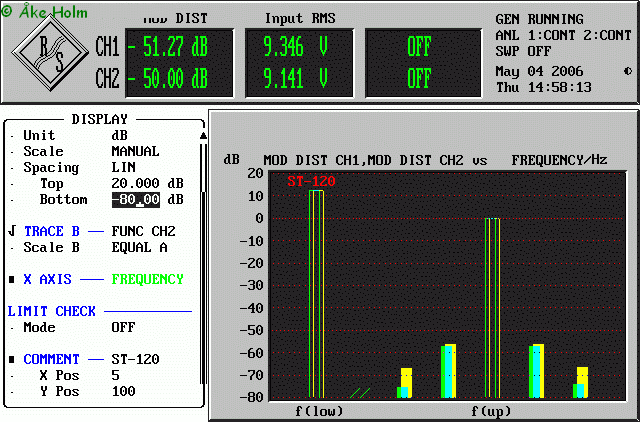Click the DISPLAY panel title
Screen dimensions: 640x422
point(100,119)
